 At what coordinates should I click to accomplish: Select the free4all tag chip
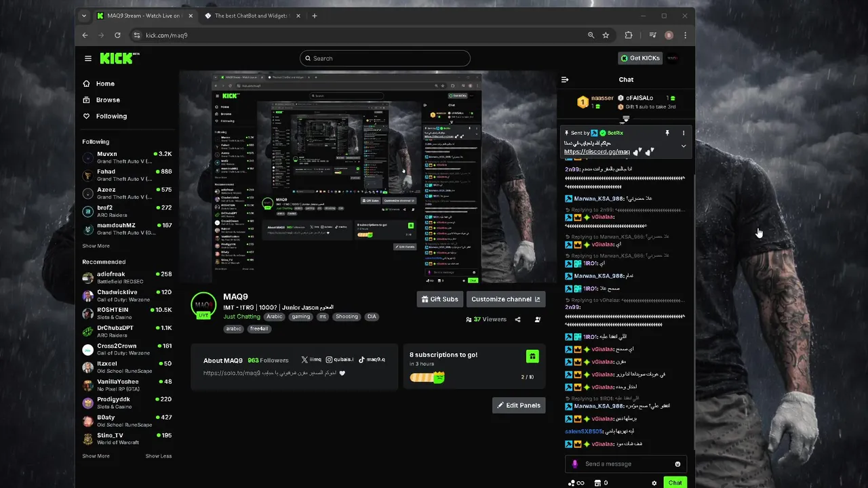[x=259, y=329]
